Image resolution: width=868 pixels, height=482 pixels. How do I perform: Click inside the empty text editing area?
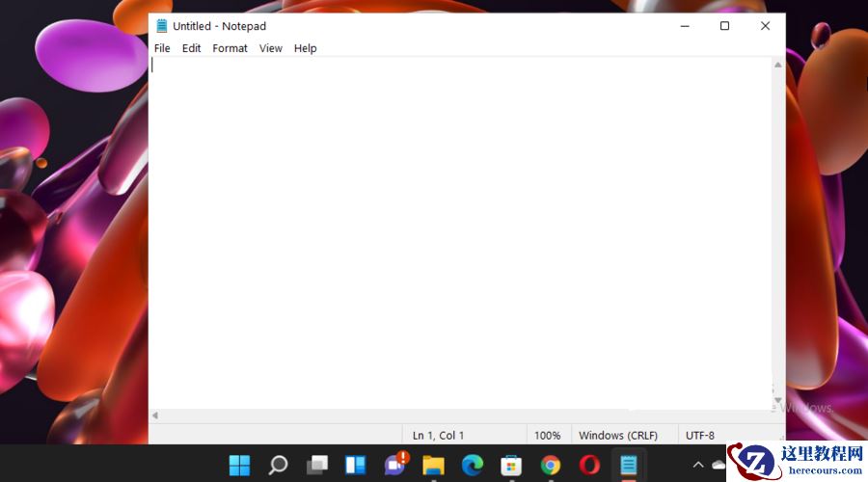tap(461, 232)
